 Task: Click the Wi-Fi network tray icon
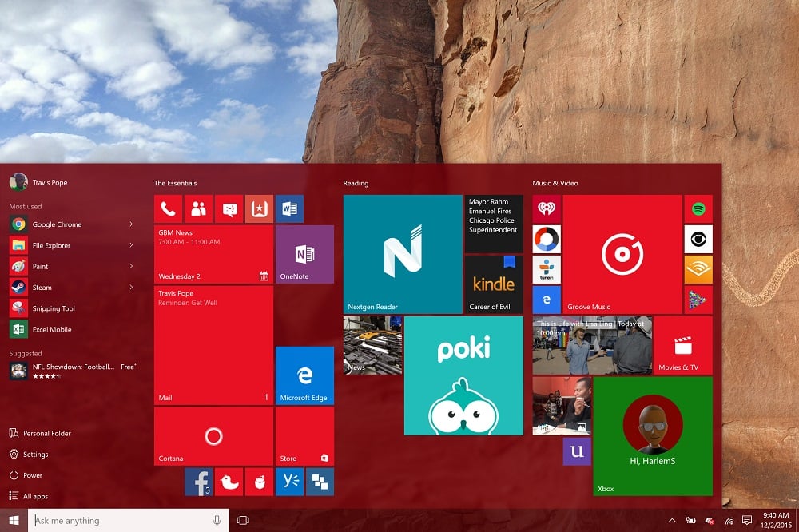coord(729,520)
